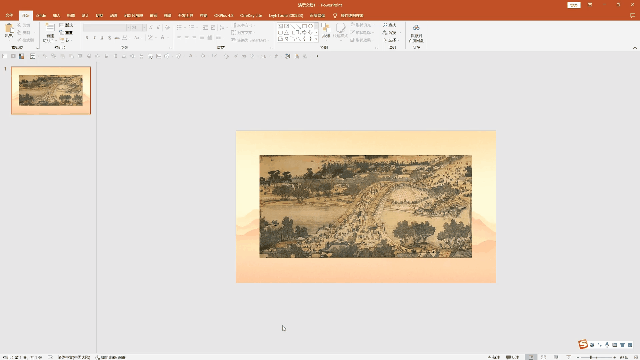Image resolution: width=640 pixels, height=360 pixels.
Task: Click the Align Text button
Action: point(243,33)
